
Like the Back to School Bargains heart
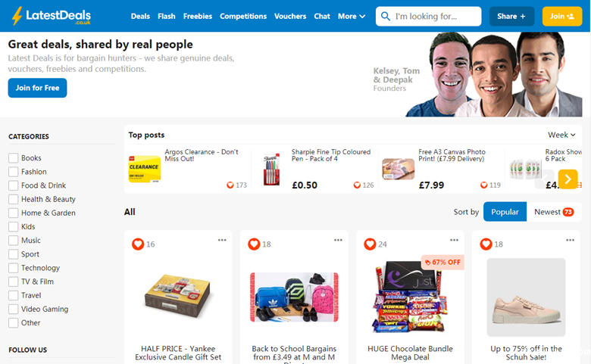point(254,244)
